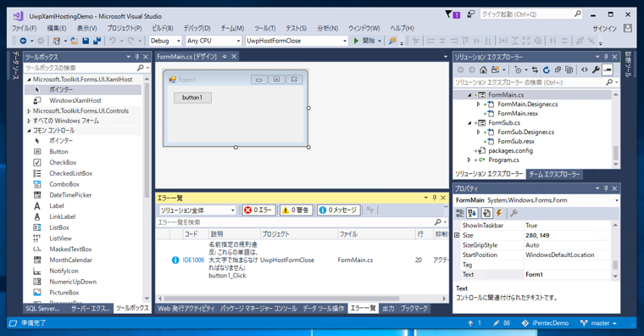Screen dimensions: 644x336
Task: Toggle pin on Toolbox panel header
Action: pos(137,57)
